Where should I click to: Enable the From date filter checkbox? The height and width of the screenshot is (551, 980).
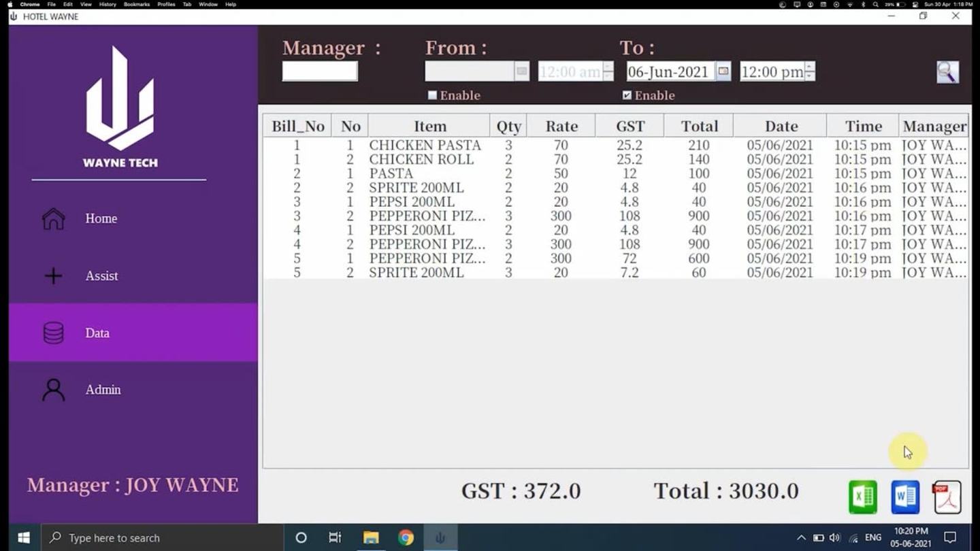pyautogui.click(x=432, y=95)
